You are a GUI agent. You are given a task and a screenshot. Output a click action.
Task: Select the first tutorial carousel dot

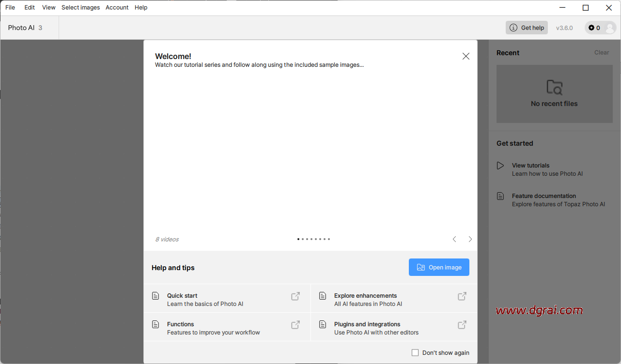pyautogui.click(x=298, y=239)
